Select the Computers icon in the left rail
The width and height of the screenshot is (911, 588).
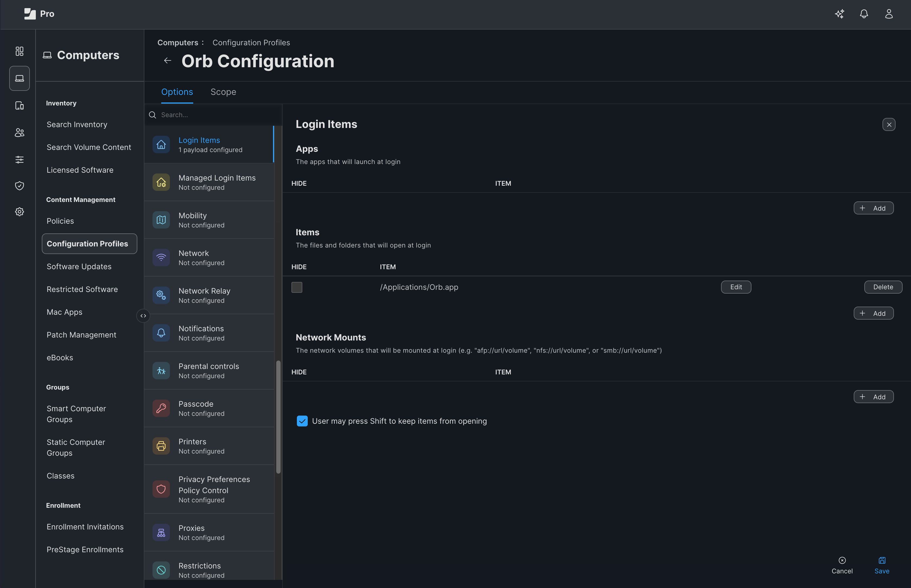click(x=19, y=78)
